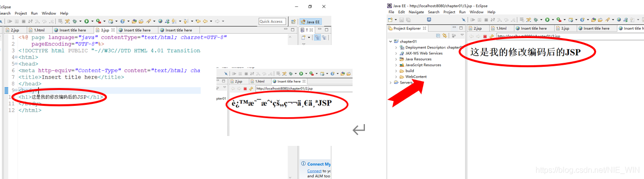Image resolution: width=644 pixels, height=179 pixels.
Task: Expand the Java Resources node
Action: point(396,59)
